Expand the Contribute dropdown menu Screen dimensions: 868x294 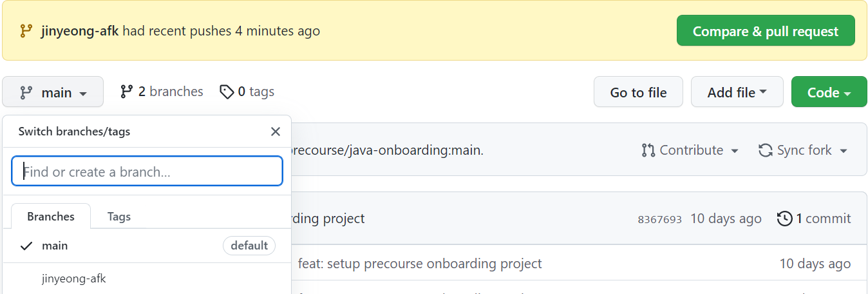tap(690, 150)
